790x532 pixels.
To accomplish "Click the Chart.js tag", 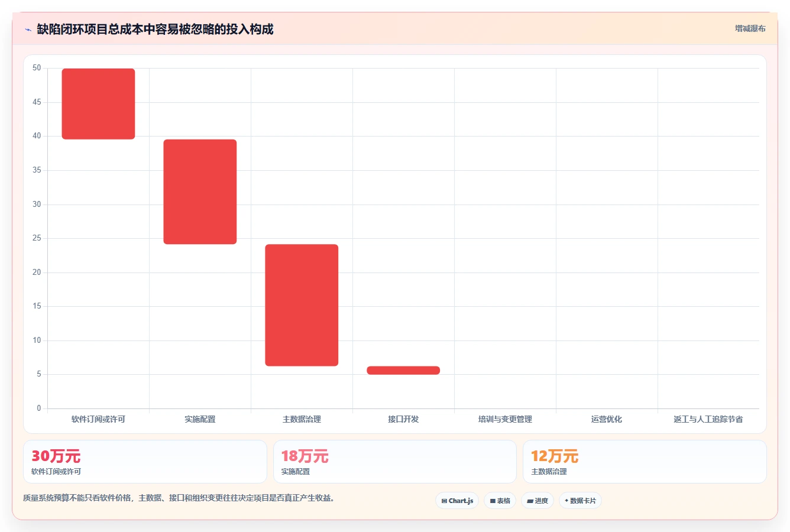I will [x=457, y=501].
